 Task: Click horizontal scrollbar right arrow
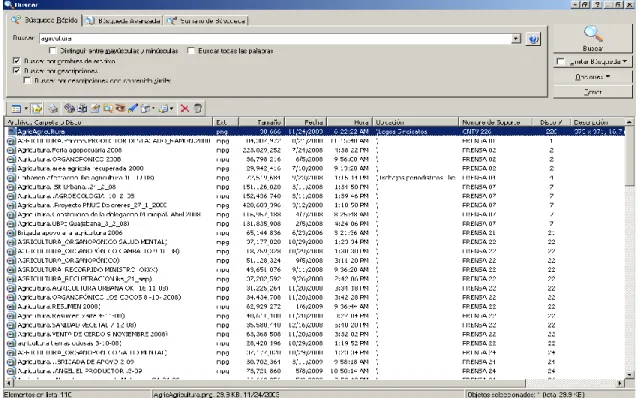620,383
